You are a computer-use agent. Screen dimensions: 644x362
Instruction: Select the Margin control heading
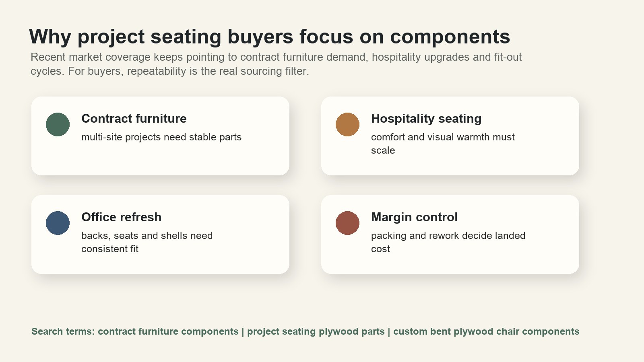(x=414, y=217)
